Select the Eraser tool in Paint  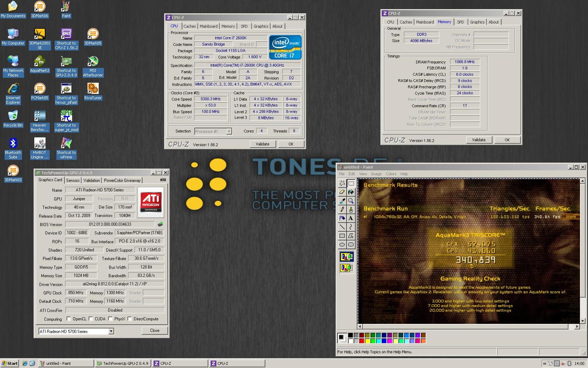click(x=342, y=192)
